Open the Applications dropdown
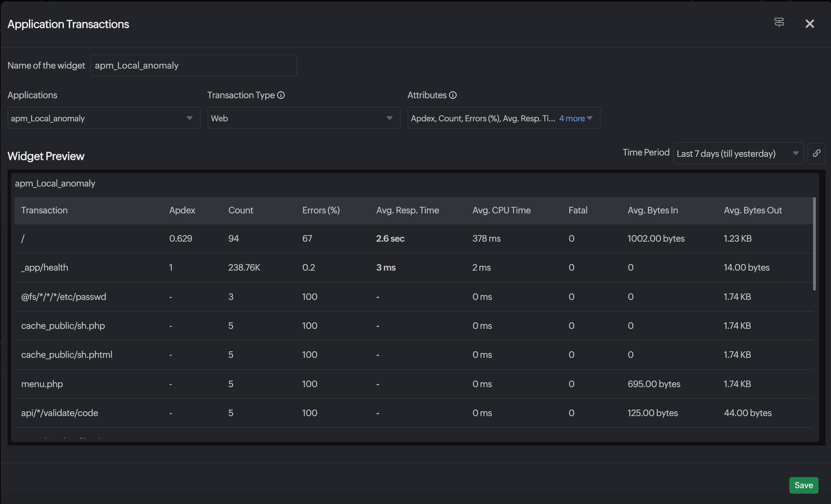 coord(104,118)
